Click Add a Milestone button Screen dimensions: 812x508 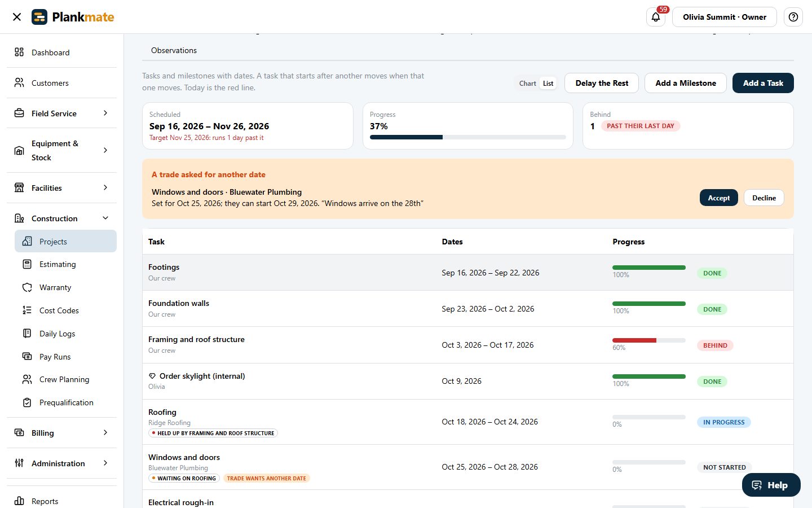point(686,83)
